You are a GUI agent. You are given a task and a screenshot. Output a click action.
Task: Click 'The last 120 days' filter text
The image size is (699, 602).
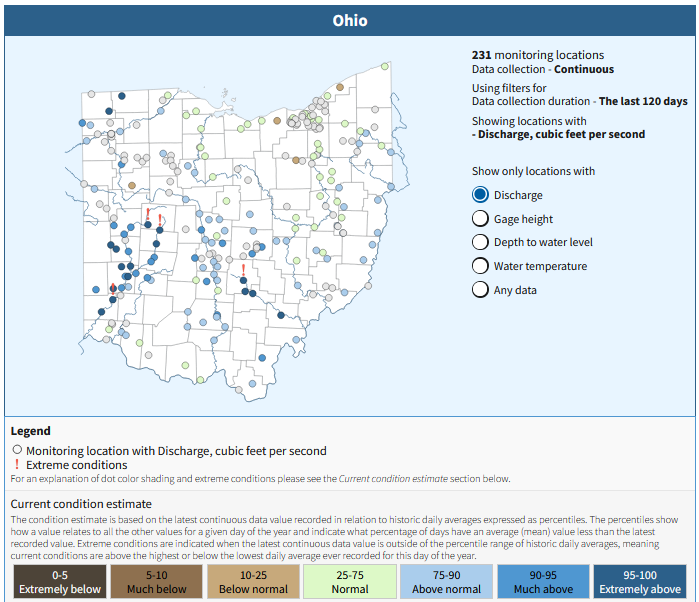(x=643, y=101)
